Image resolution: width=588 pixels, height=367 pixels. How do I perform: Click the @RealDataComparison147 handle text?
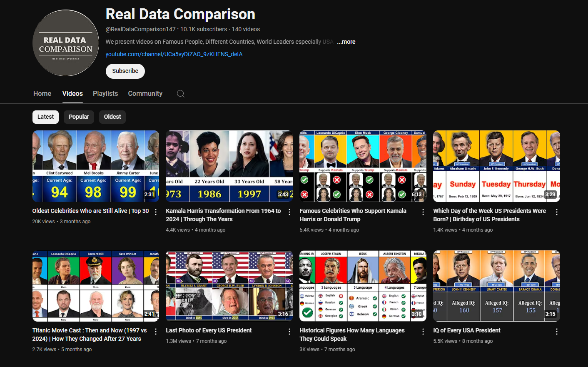click(x=141, y=29)
